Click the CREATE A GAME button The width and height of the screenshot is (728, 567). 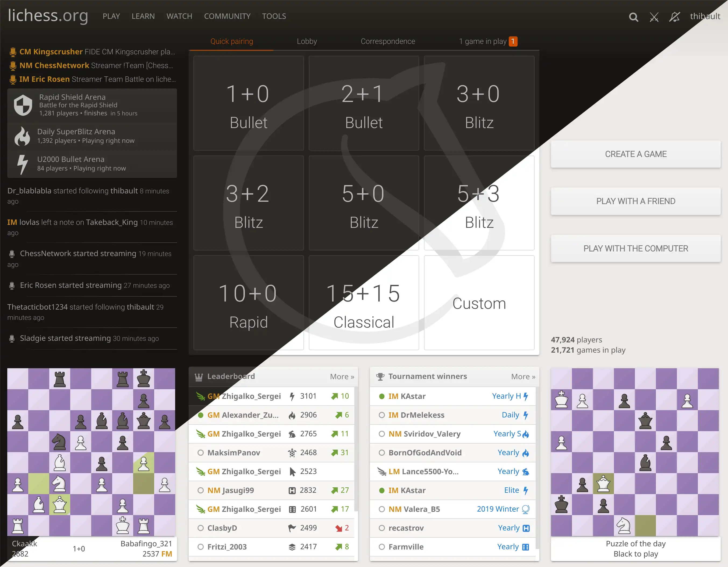point(636,154)
